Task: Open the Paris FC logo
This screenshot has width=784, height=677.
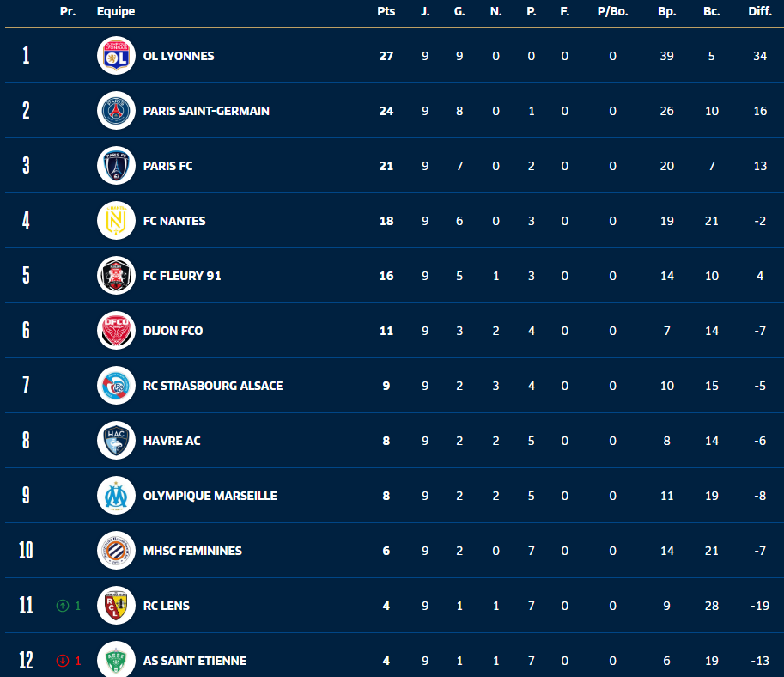Action: [116, 166]
